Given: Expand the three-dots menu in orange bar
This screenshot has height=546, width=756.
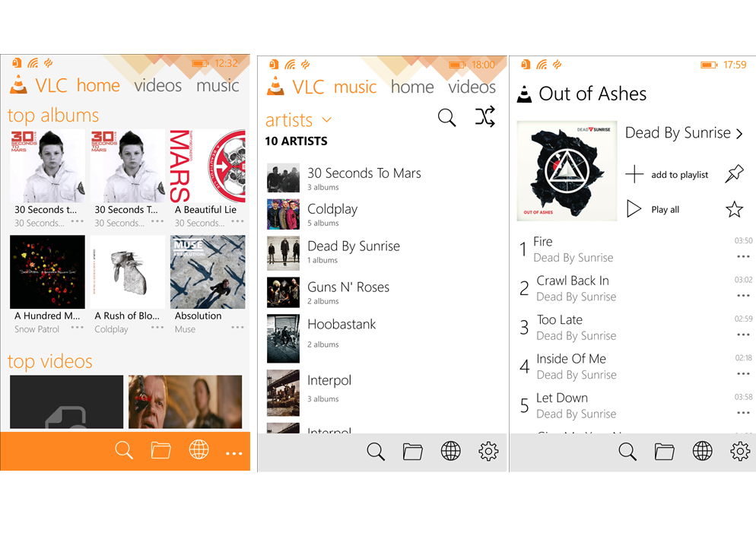Looking at the screenshot, I should (233, 453).
